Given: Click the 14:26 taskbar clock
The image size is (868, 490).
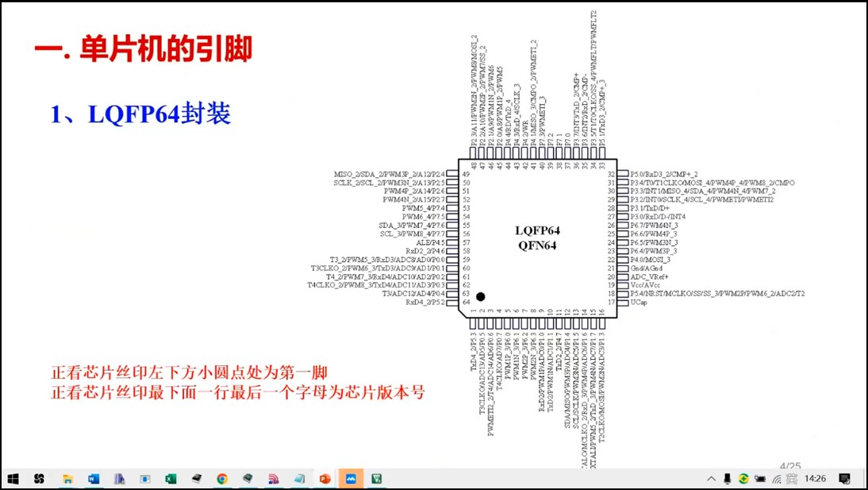Looking at the screenshot, I should pos(815,479).
